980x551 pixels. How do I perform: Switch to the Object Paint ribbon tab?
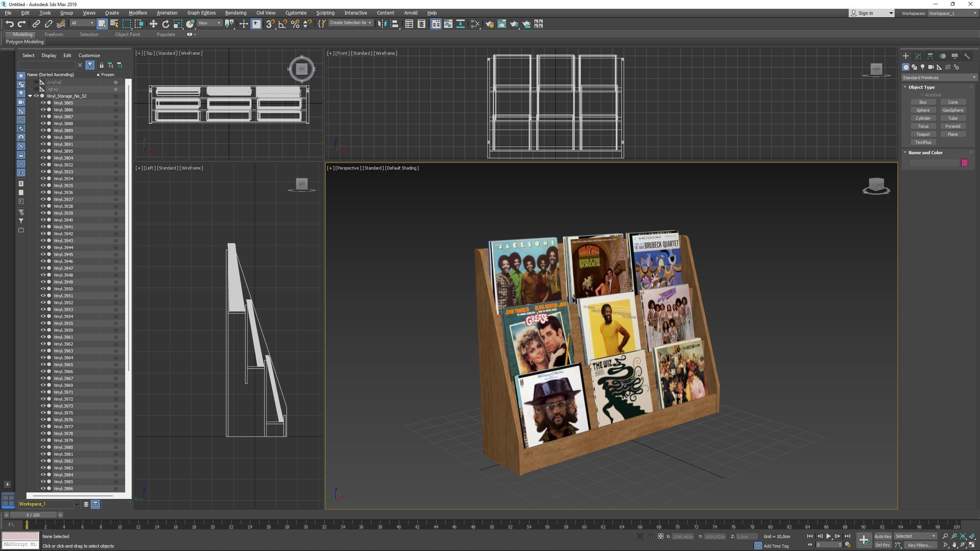[x=127, y=34]
